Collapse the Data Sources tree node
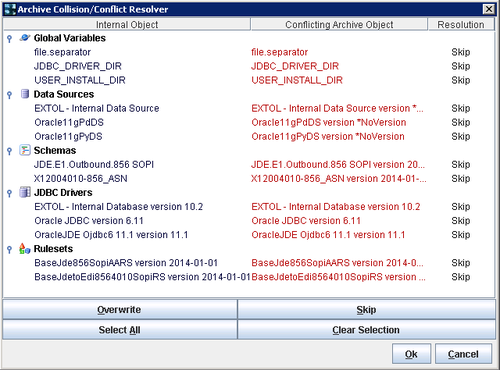Screen dimensions: 500x370 tap(10, 95)
